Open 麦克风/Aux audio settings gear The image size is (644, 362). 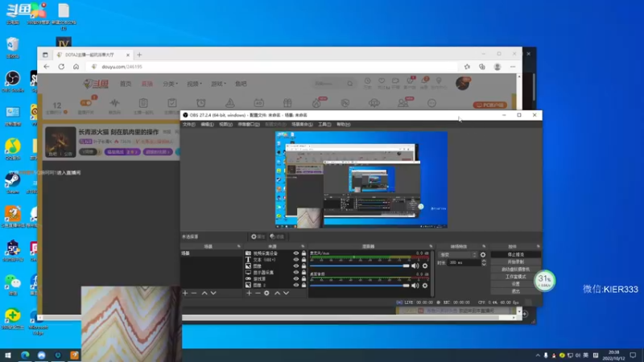[425, 266]
